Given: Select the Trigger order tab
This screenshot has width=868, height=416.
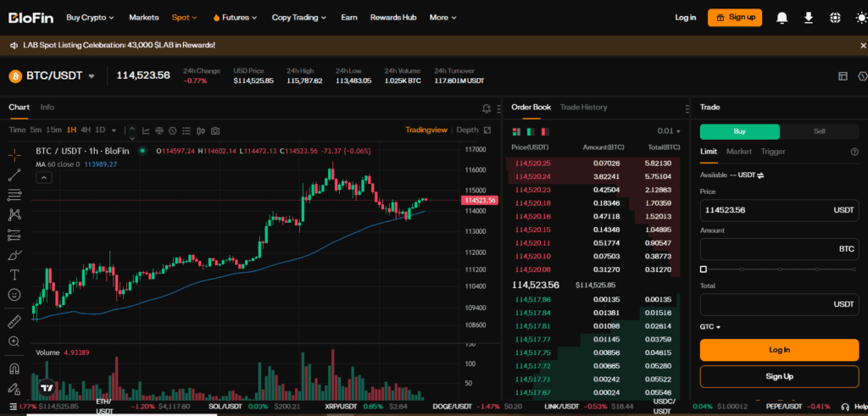Looking at the screenshot, I should pyautogui.click(x=773, y=152).
